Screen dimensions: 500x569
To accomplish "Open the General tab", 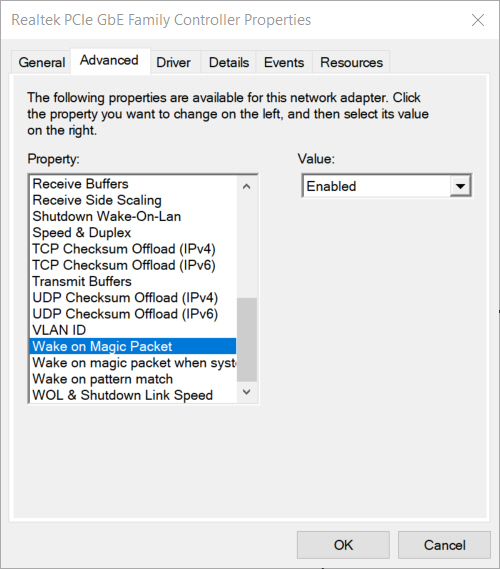I will click(41, 62).
